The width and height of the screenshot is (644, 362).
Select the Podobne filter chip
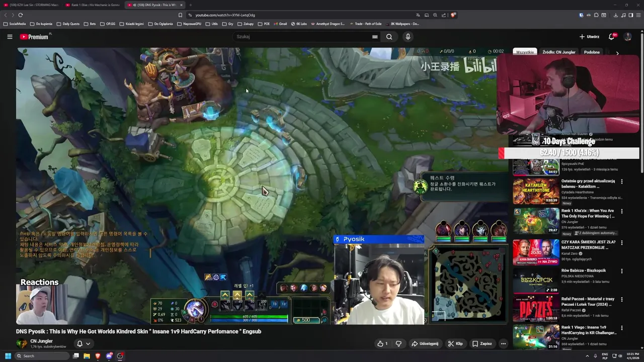pyautogui.click(x=592, y=52)
